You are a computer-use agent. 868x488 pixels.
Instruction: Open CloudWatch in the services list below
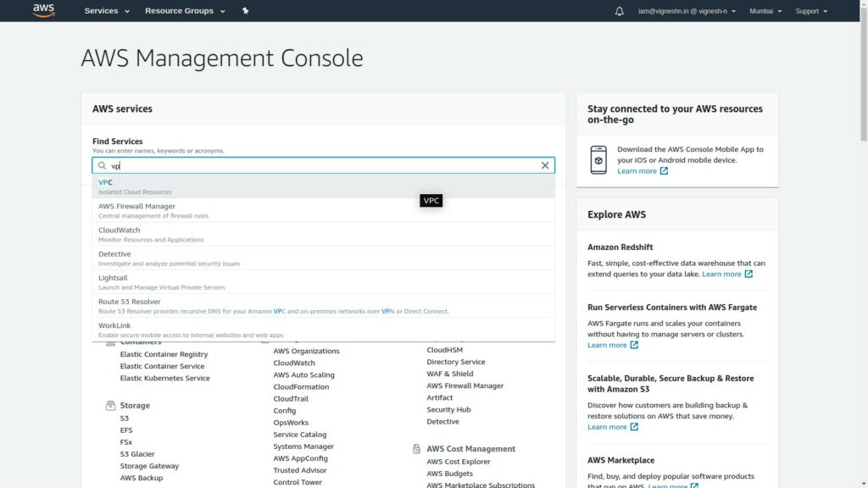tap(294, 363)
